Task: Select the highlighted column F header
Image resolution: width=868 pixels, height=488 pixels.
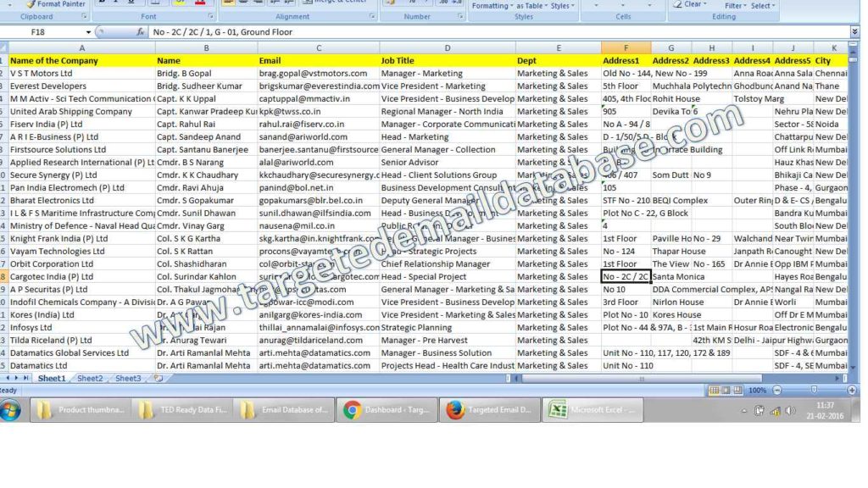Action: pyautogui.click(x=626, y=48)
